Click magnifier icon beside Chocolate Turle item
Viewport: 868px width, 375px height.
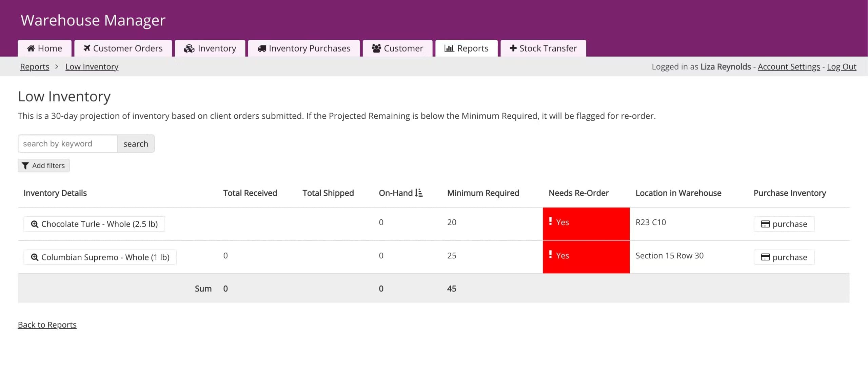tap(34, 224)
